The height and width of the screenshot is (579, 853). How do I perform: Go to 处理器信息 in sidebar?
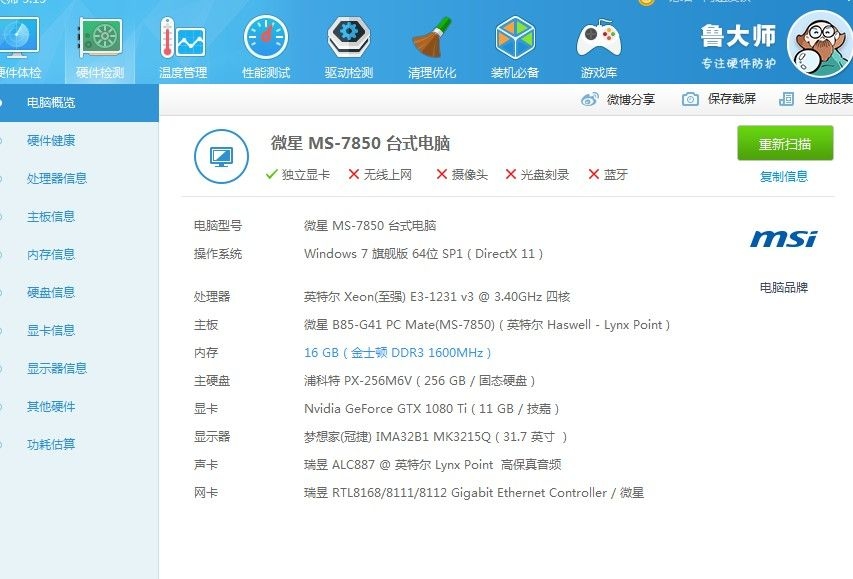click(57, 178)
